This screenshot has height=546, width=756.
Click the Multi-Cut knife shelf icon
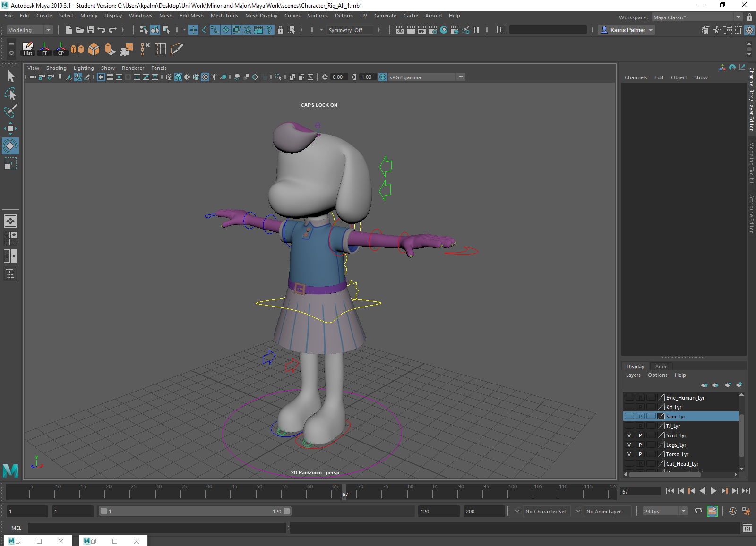click(177, 49)
